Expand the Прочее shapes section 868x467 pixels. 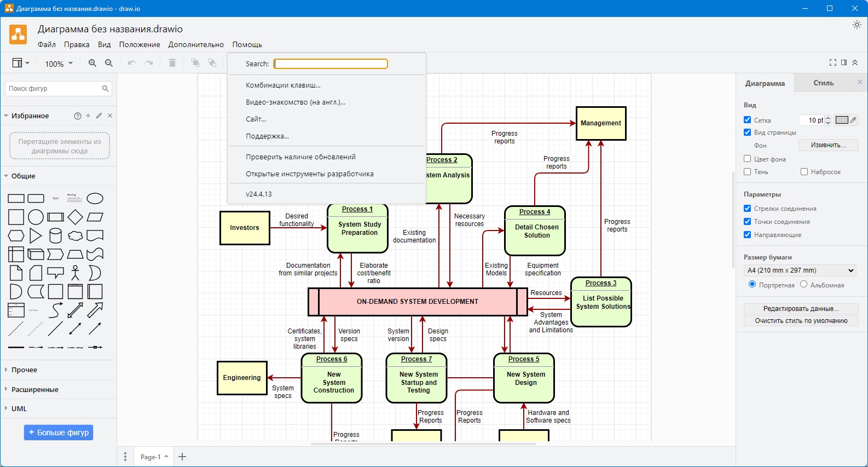pyautogui.click(x=25, y=370)
